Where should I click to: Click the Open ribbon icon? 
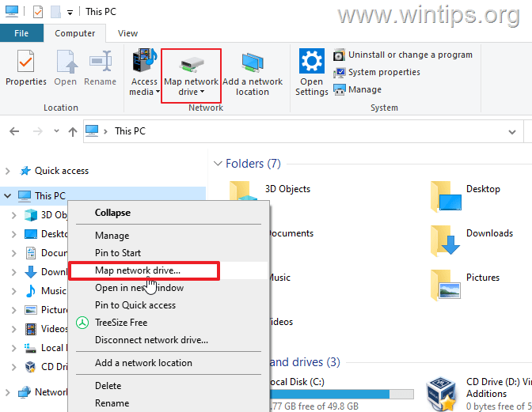66,67
